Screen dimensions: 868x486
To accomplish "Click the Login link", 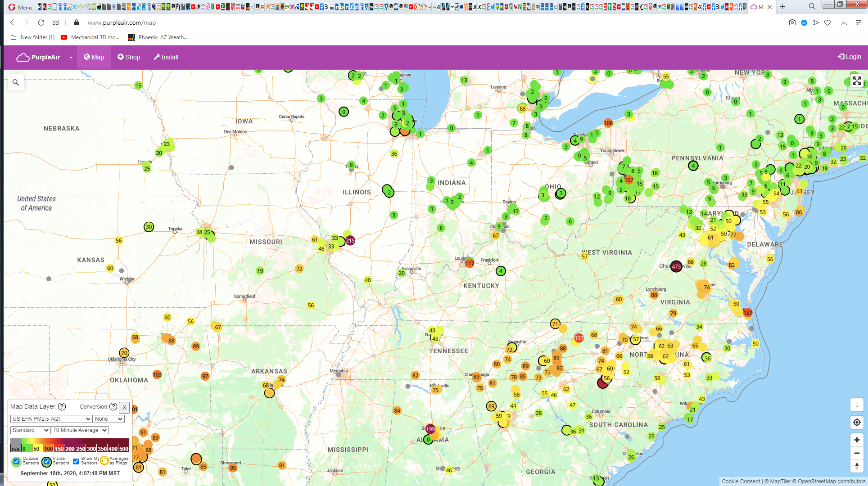I will click(x=849, y=57).
